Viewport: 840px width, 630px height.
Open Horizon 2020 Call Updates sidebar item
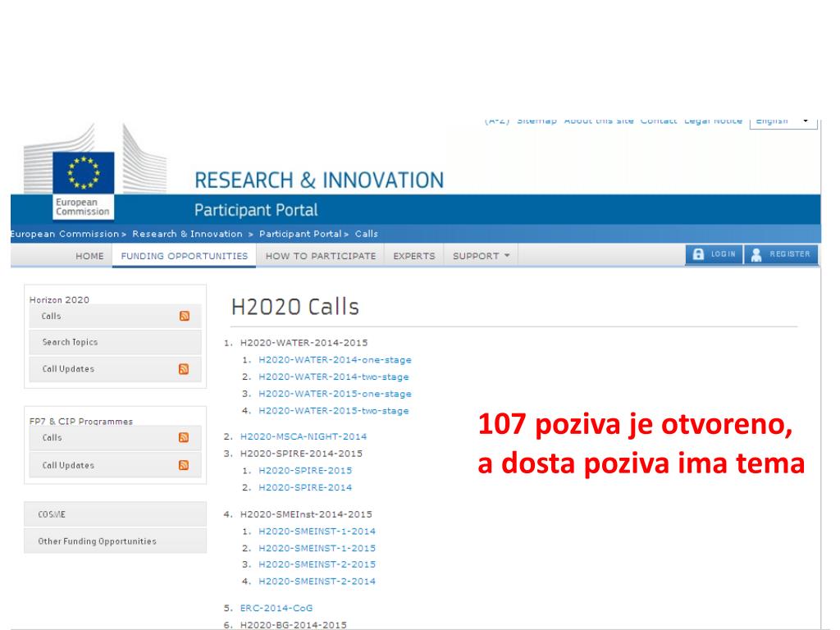(x=115, y=369)
